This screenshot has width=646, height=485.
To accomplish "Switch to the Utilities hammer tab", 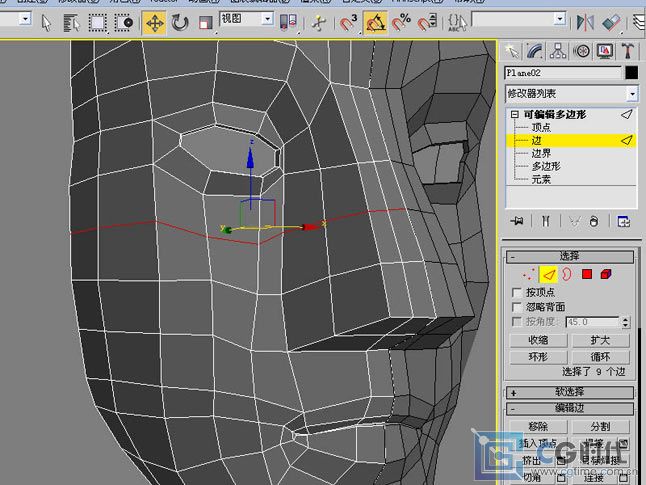I will [x=627, y=52].
